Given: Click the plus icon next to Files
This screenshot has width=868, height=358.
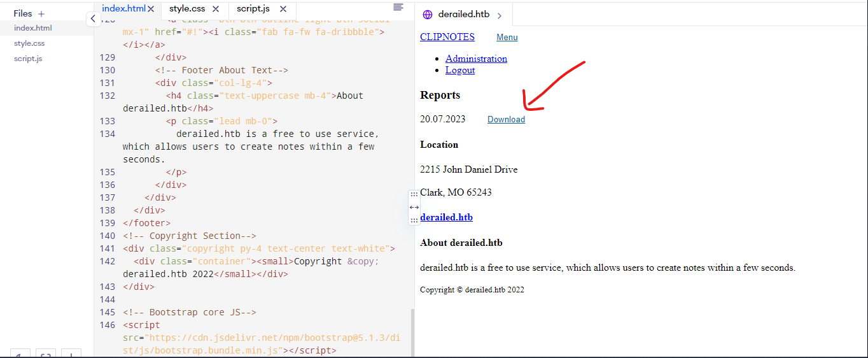Looking at the screenshot, I should [x=41, y=13].
